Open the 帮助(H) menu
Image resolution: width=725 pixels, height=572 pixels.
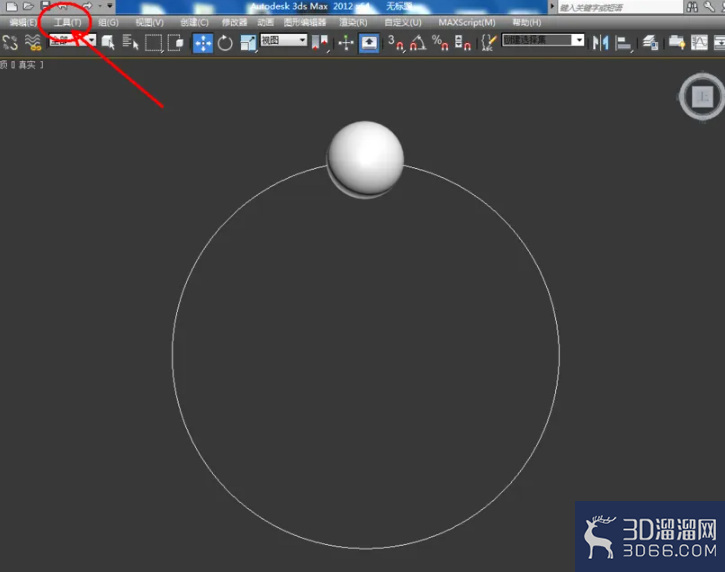pos(527,22)
